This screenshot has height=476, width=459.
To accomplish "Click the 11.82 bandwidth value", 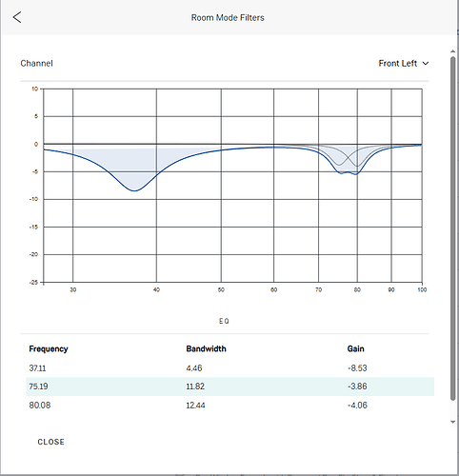I will click(x=195, y=387).
